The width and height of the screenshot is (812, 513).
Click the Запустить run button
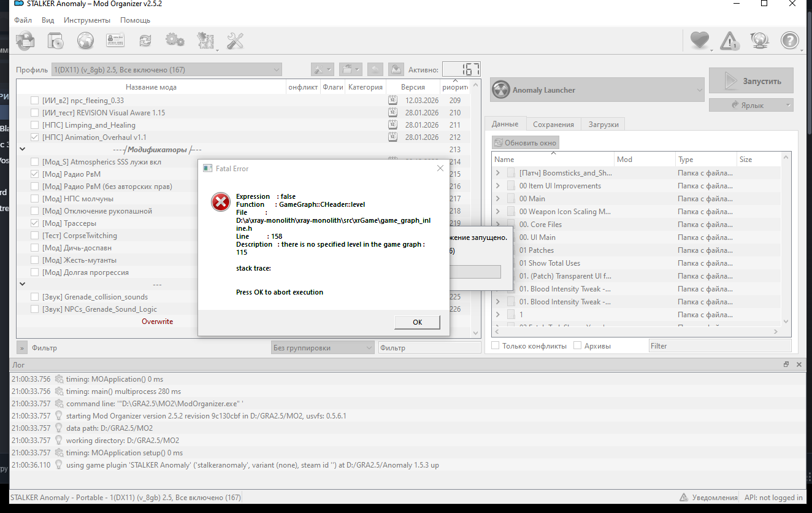pos(751,81)
